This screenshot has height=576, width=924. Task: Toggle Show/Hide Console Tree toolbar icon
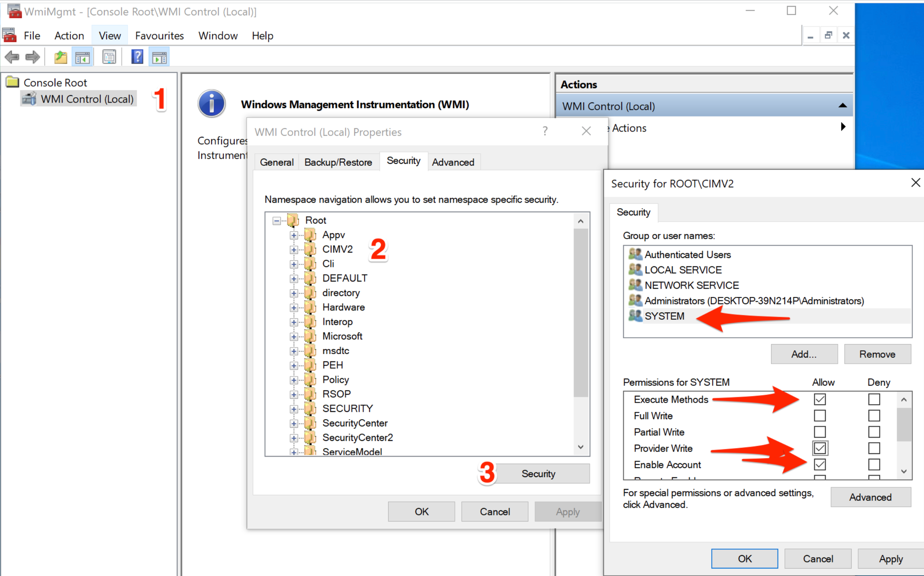point(82,58)
